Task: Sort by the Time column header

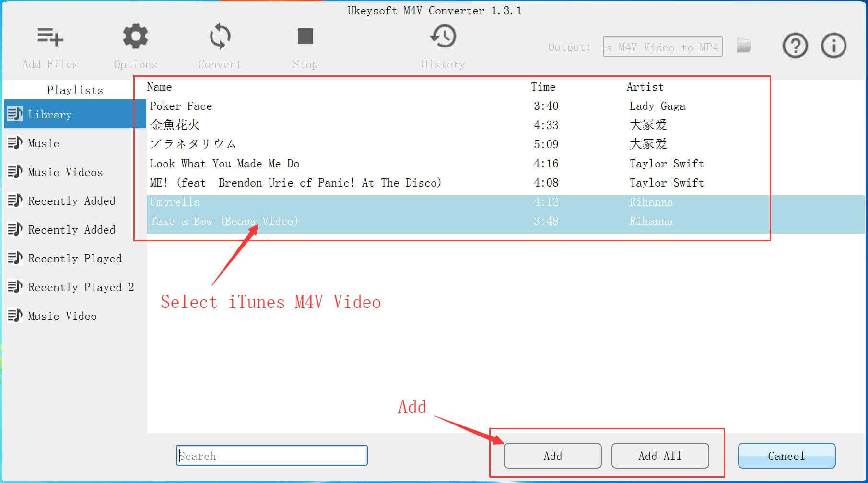Action: pos(543,87)
